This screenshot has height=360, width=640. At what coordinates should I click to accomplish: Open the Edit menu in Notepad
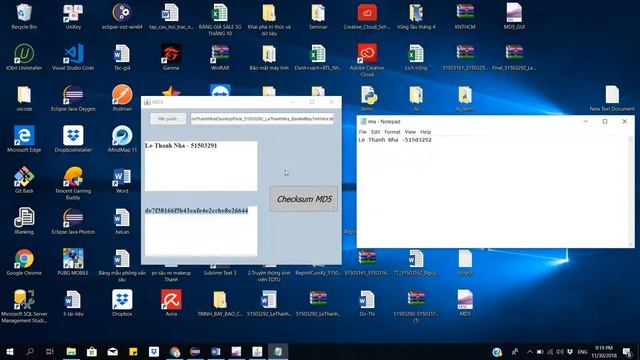coord(376,132)
